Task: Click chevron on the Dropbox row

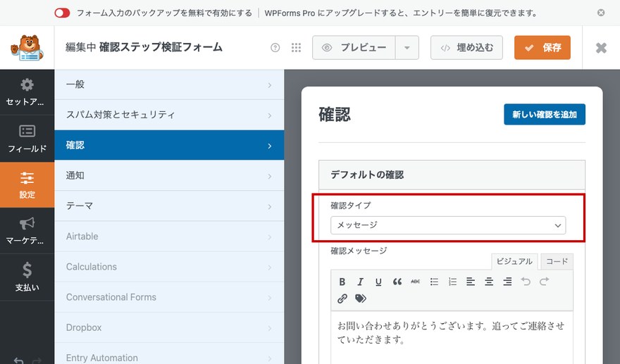Action: [270, 328]
